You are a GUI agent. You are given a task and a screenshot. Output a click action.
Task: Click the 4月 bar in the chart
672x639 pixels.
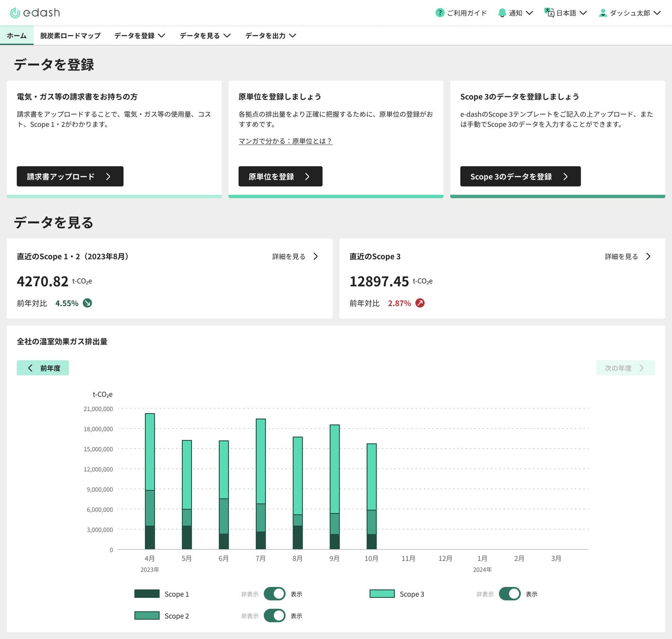coord(150,481)
